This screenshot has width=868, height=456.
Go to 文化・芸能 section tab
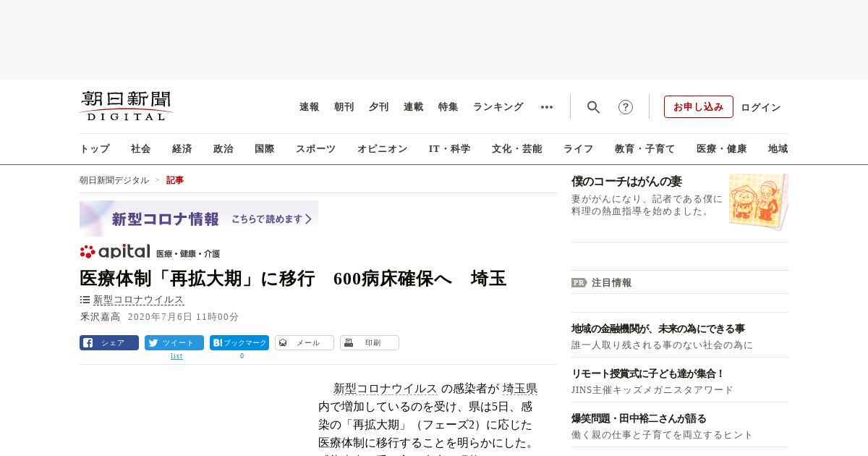pos(517,149)
